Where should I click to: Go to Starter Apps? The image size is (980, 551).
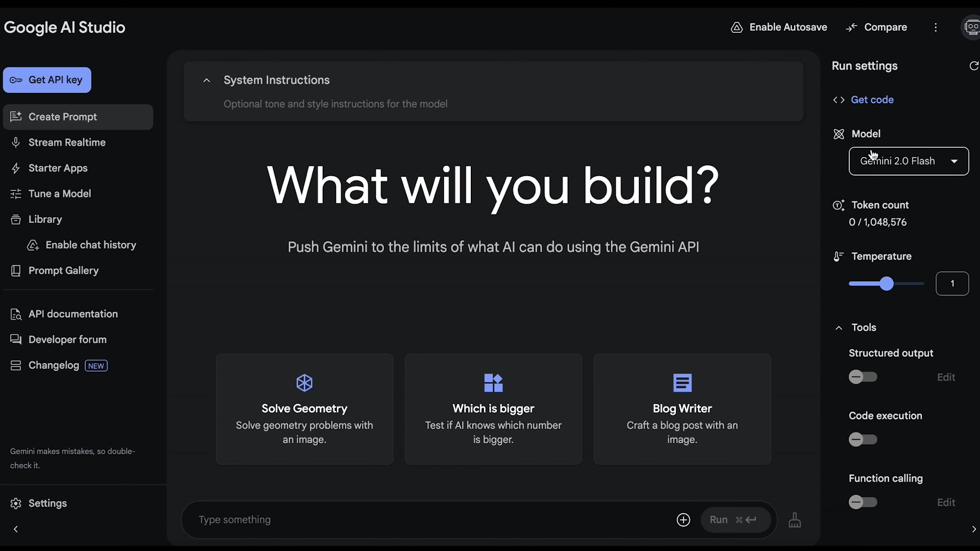(78, 168)
